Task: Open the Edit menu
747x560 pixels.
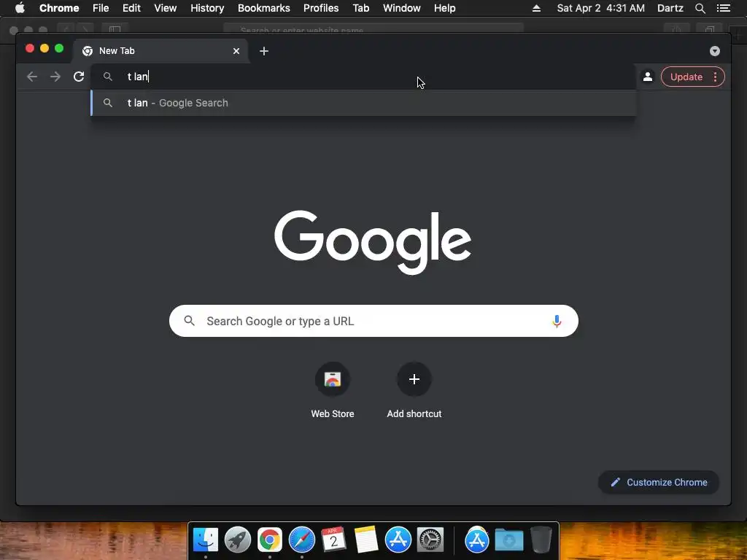Action: 131,8
